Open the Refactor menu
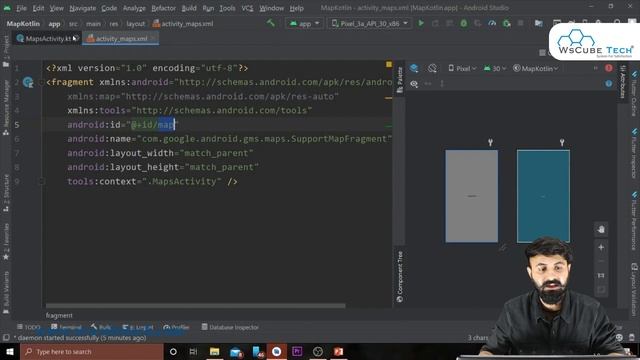The image size is (640, 360). click(x=163, y=8)
